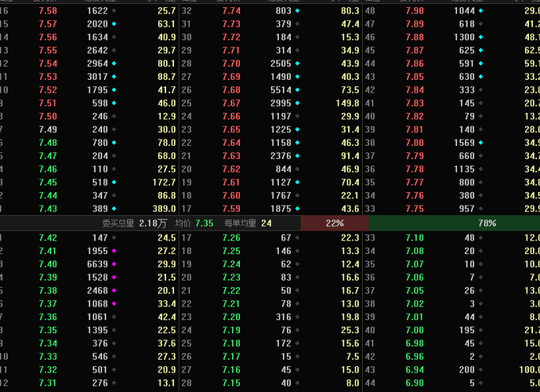The image size is (540, 392).
Task: Click the cyan diamond next to 7.68 volume 5514
Action: (x=297, y=90)
